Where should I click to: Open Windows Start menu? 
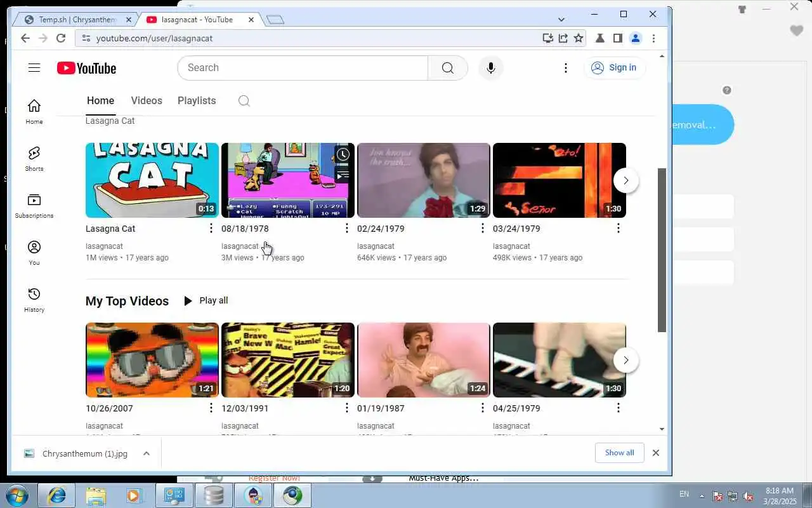(x=16, y=495)
